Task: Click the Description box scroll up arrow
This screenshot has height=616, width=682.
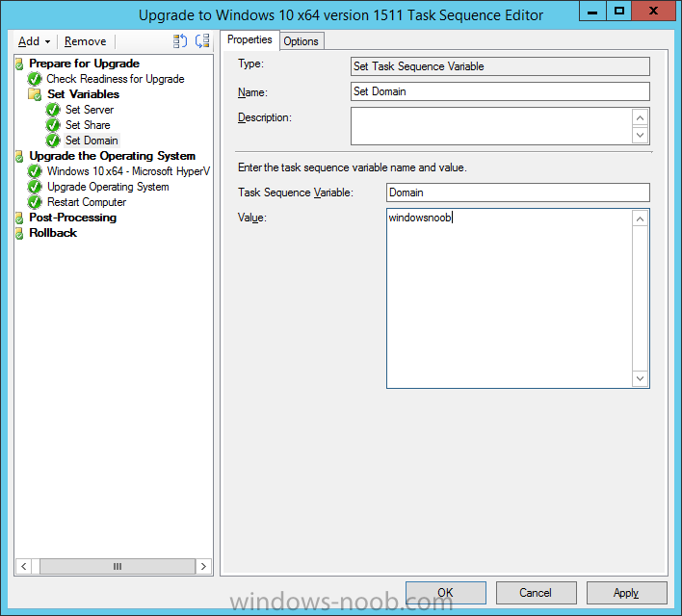Action: [x=640, y=117]
